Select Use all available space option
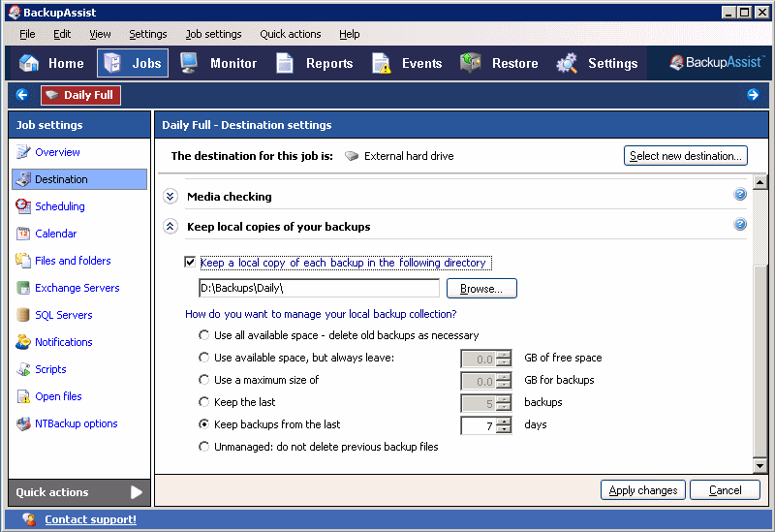Screen dimensions: 775x532 [203, 335]
